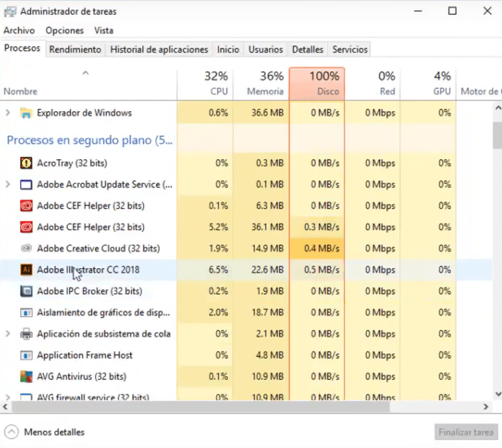The width and height of the screenshot is (502, 448).
Task: Click the horizontal scrollbar thumb
Action: (201, 407)
